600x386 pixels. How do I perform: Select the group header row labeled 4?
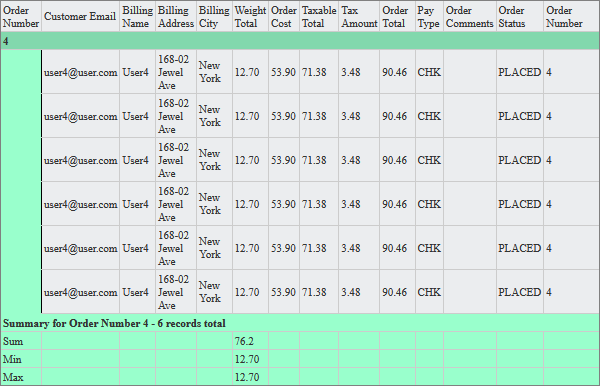point(300,41)
